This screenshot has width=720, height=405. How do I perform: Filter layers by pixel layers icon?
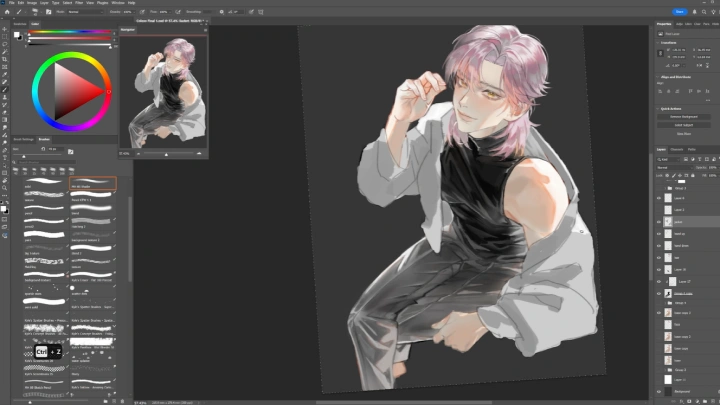[686, 159]
